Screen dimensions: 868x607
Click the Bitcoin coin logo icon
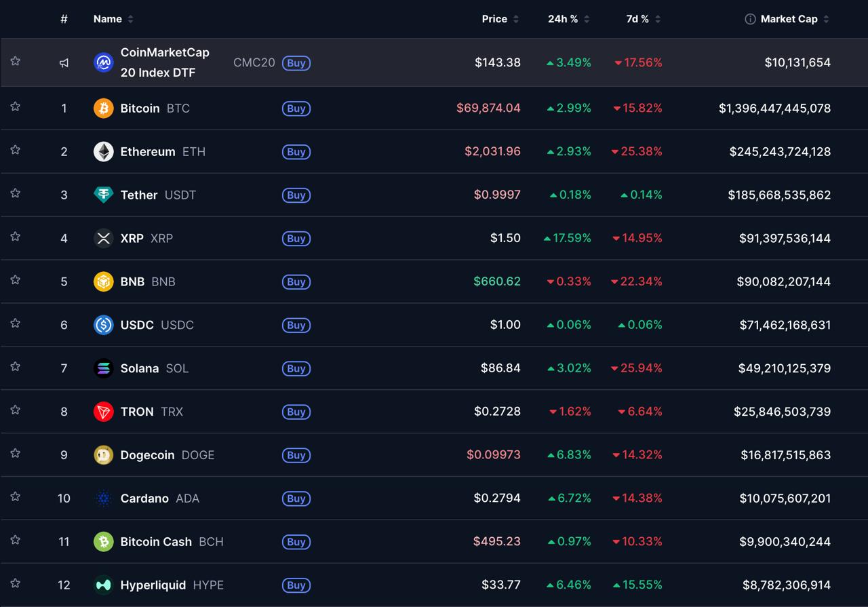[103, 109]
